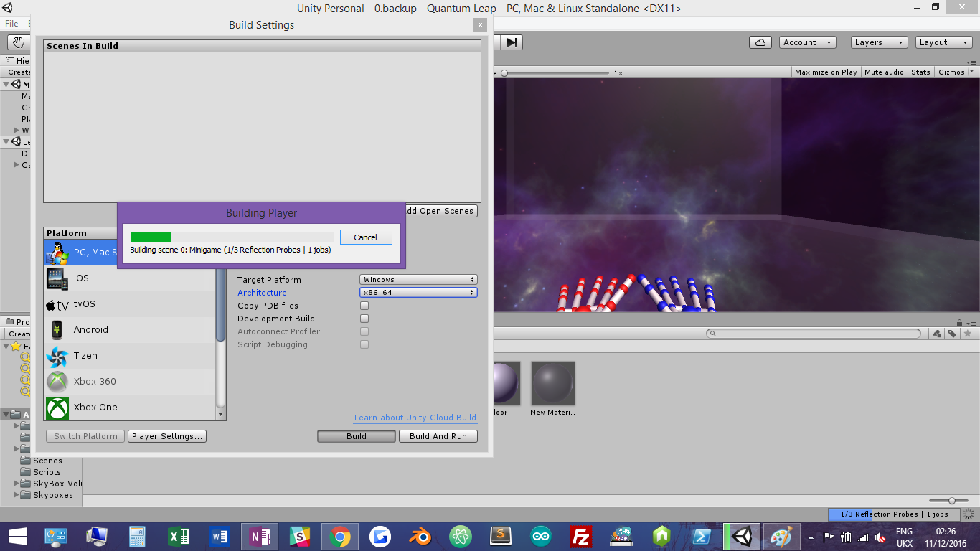
Task: Click the favorites star icon in Project search
Action: (x=967, y=334)
